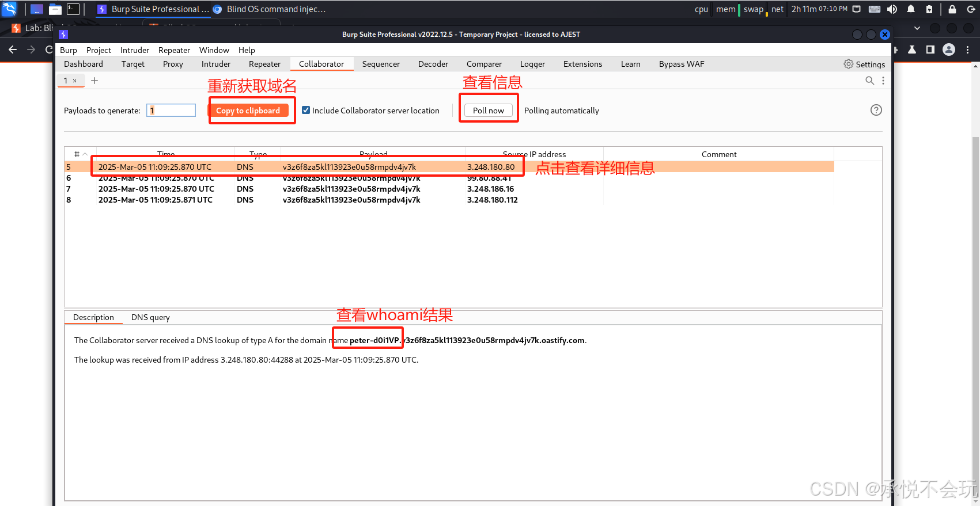Open the Repeater menu in menu bar
The width and height of the screenshot is (980, 506).
coord(174,50)
